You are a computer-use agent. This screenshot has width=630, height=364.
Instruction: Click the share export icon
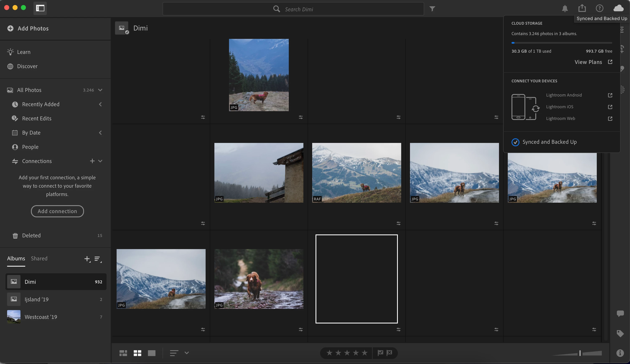tap(582, 8)
